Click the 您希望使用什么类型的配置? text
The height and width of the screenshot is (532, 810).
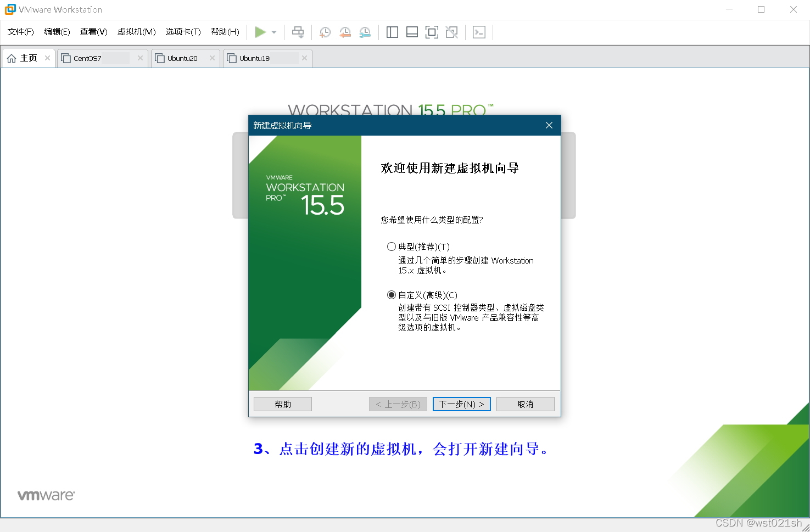pos(432,220)
